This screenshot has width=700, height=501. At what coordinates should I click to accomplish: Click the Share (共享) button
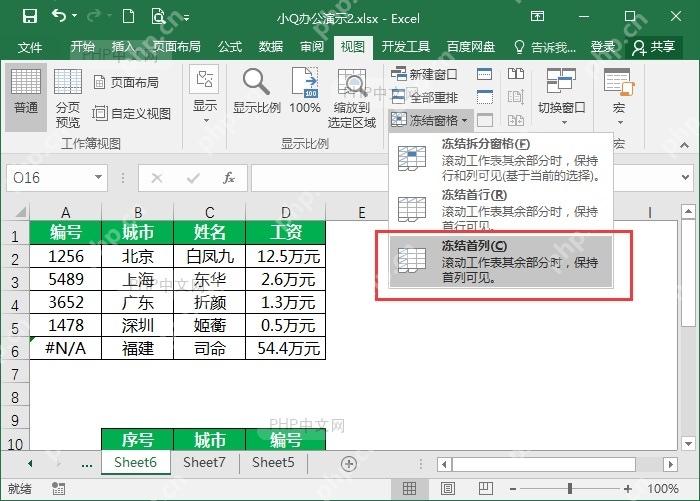(654, 47)
